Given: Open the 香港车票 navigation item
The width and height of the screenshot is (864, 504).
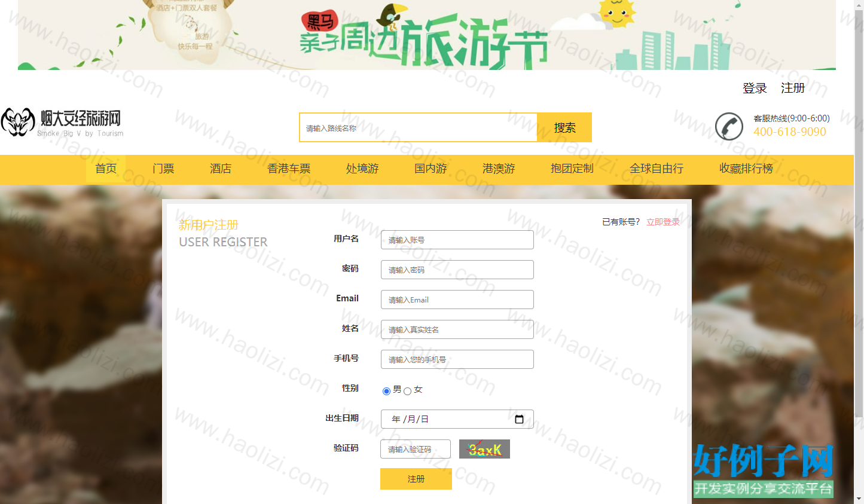Looking at the screenshot, I should click(x=289, y=169).
